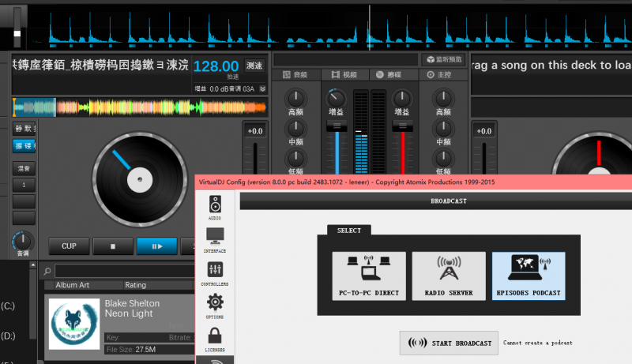Select Episodes Podcast broadcast option
The height and width of the screenshot is (364, 632).
529,276
